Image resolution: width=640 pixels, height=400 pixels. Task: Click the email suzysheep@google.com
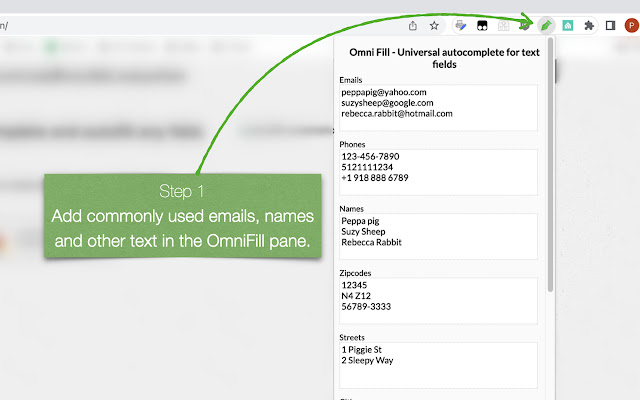387,103
